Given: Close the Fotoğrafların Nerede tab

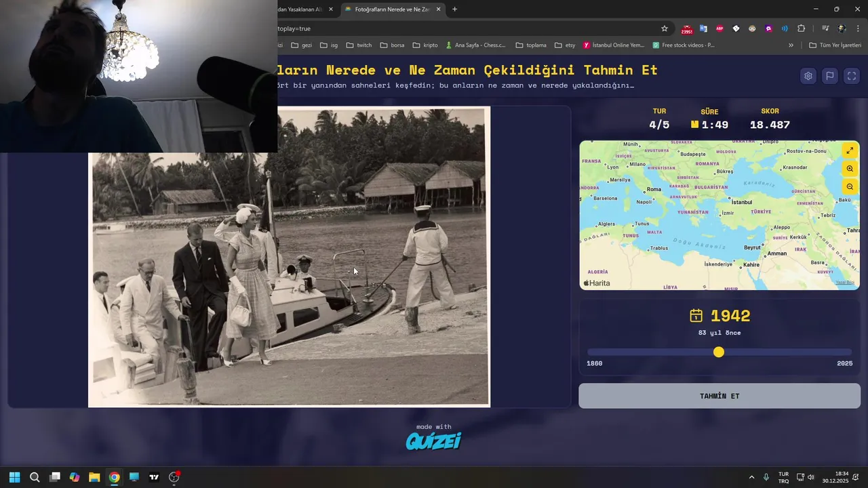Looking at the screenshot, I should point(438,9).
